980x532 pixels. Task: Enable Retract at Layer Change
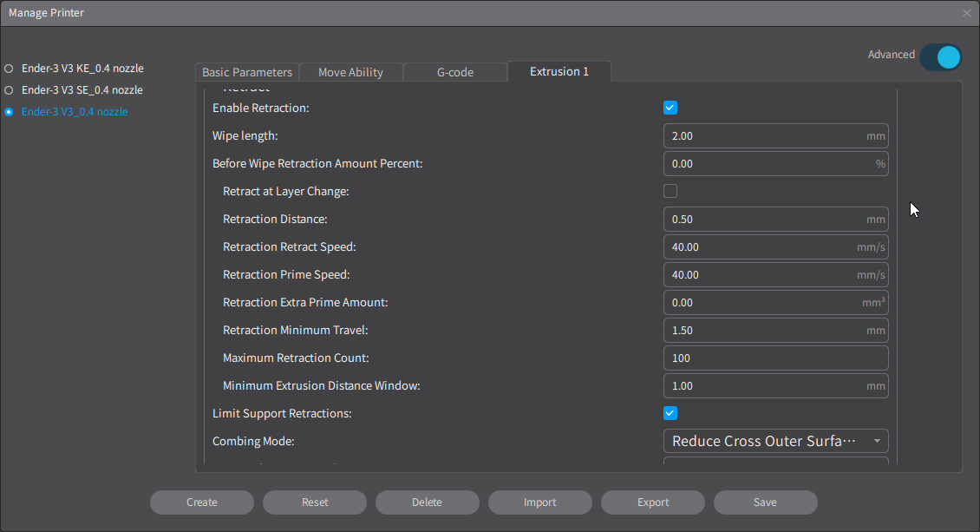point(670,191)
